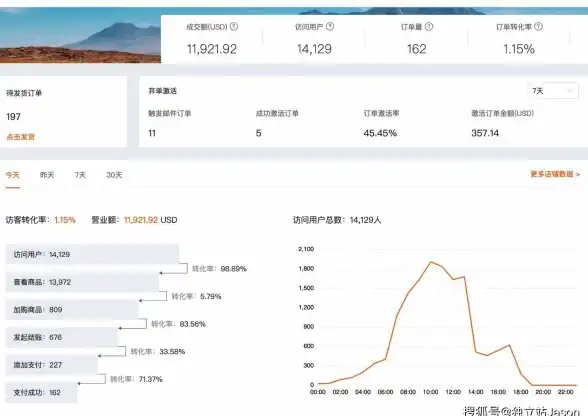Click the pending shipment count 197
The image size is (588, 416).
(13, 117)
